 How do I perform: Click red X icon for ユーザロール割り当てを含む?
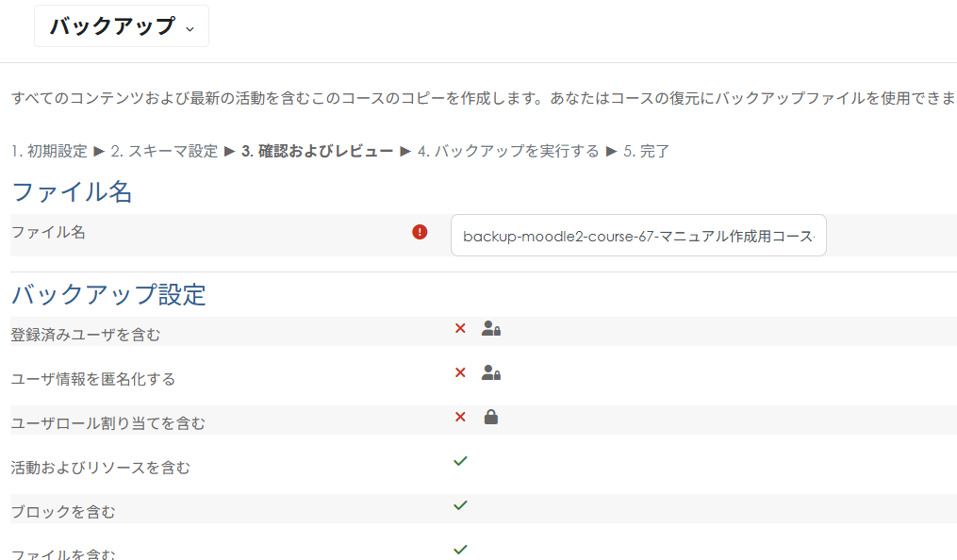[460, 417]
